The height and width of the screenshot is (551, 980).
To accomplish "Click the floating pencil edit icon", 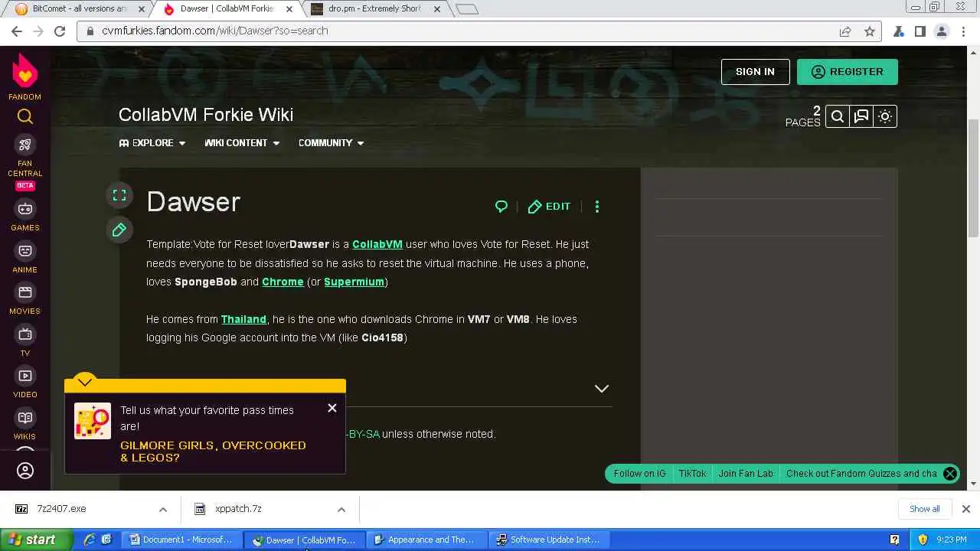I will pyautogui.click(x=119, y=230).
